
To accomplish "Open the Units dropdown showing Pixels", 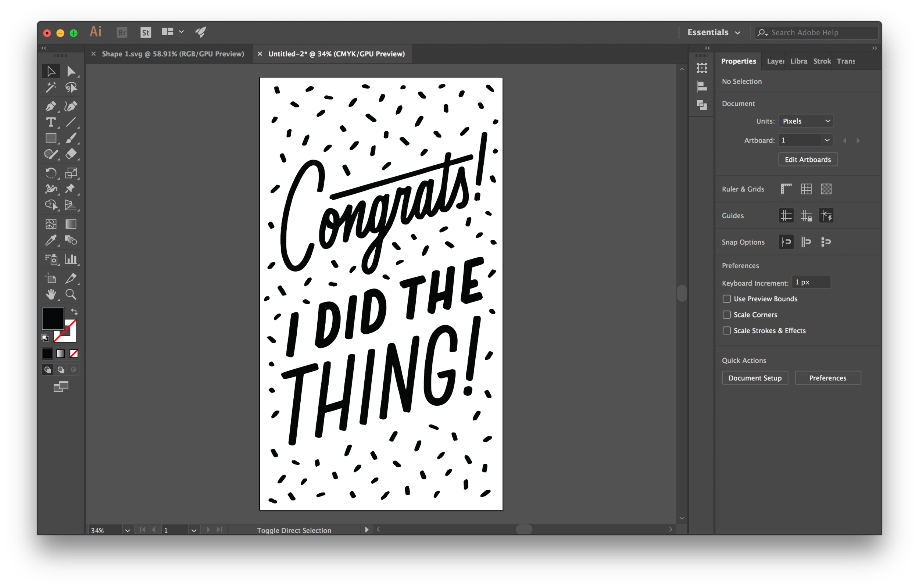I will coord(806,121).
